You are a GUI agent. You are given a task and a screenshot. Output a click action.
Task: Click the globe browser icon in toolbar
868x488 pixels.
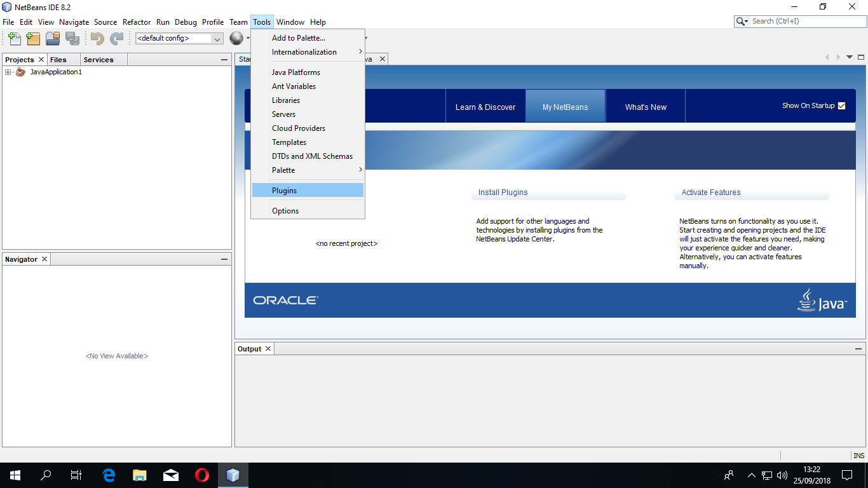pos(236,38)
